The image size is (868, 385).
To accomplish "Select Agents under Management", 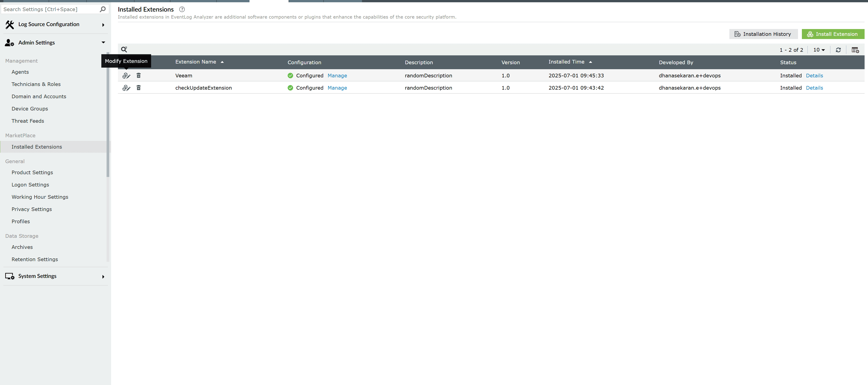I will point(20,72).
